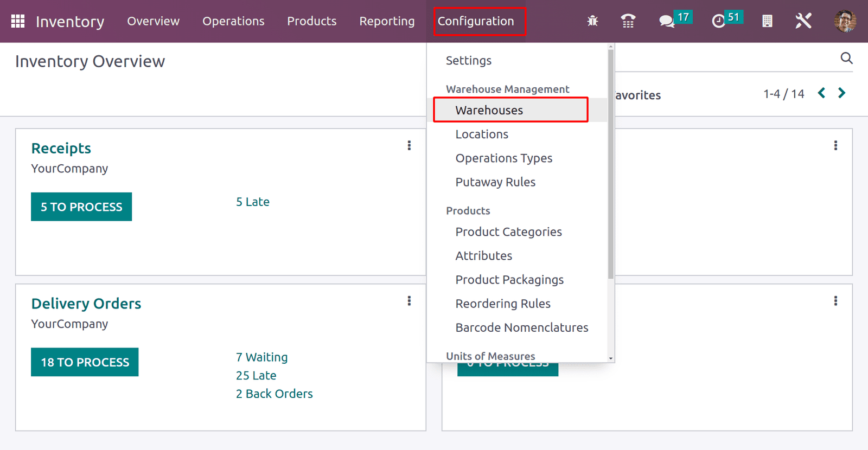Click the pager 1-4 / 14 counter
The image size is (868, 450).
(x=784, y=94)
